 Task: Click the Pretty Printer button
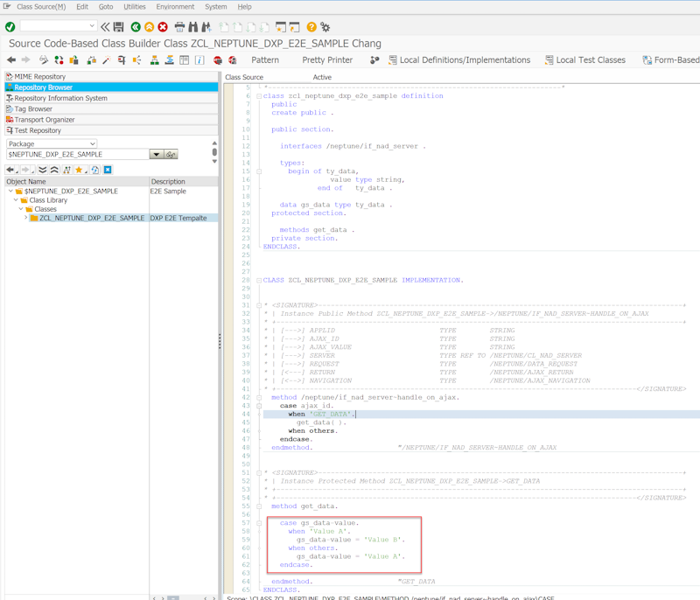(327, 59)
